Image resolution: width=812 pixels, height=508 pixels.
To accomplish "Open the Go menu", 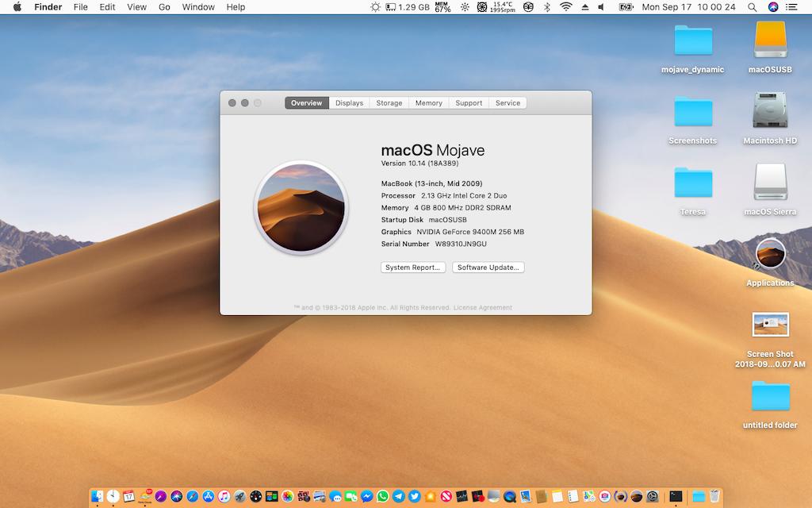I will (164, 6).
